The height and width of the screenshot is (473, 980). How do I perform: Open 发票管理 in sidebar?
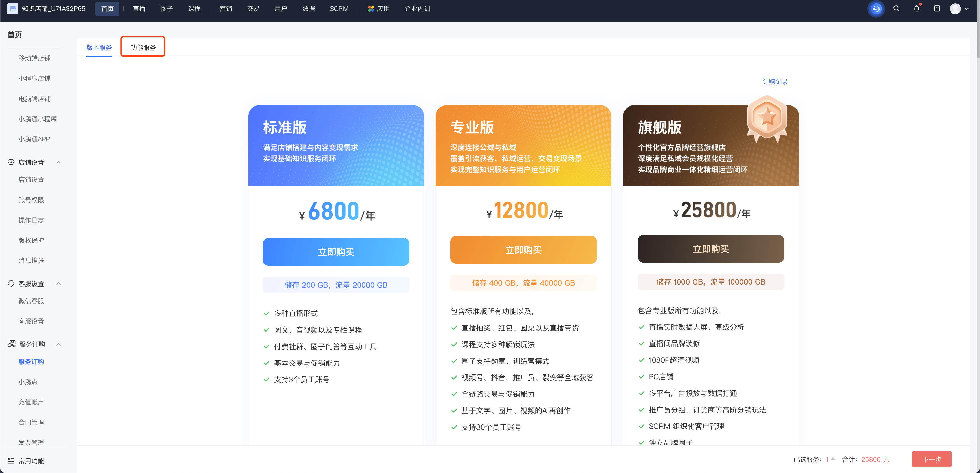(x=31, y=442)
